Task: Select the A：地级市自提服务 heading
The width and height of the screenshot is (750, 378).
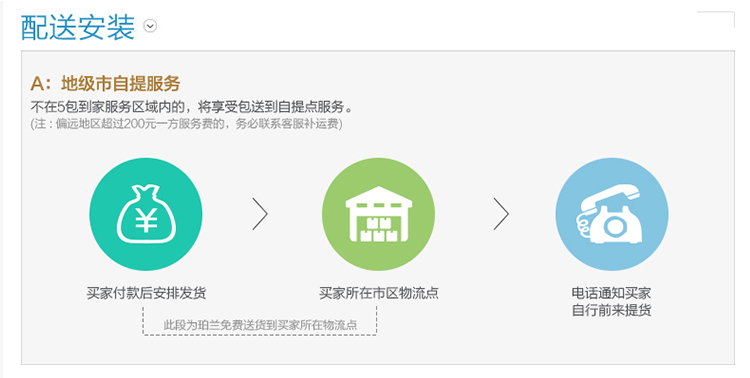Action: [x=105, y=84]
